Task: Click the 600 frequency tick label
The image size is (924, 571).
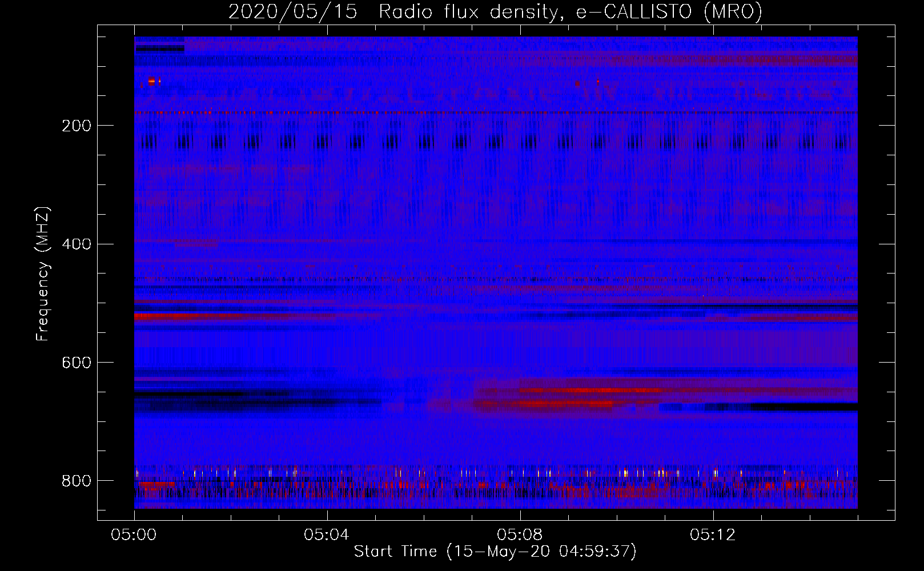Action: (x=77, y=363)
